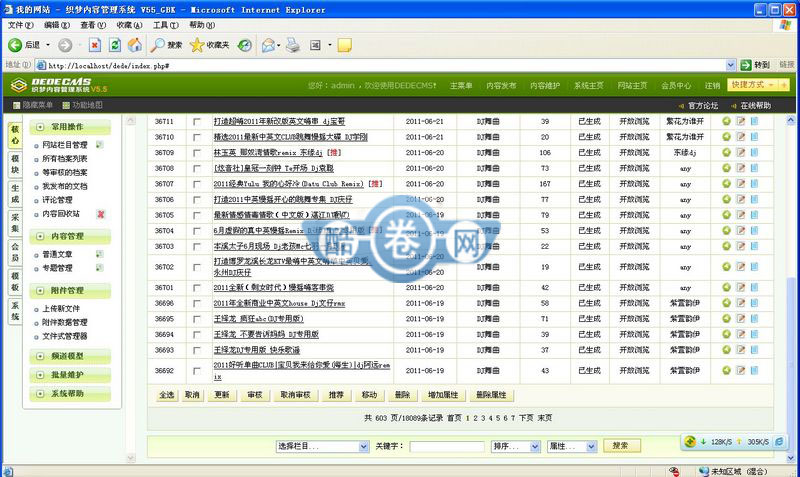Tick the checkbox for article 36702
The image size is (800, 477).
tap(197, 267)
